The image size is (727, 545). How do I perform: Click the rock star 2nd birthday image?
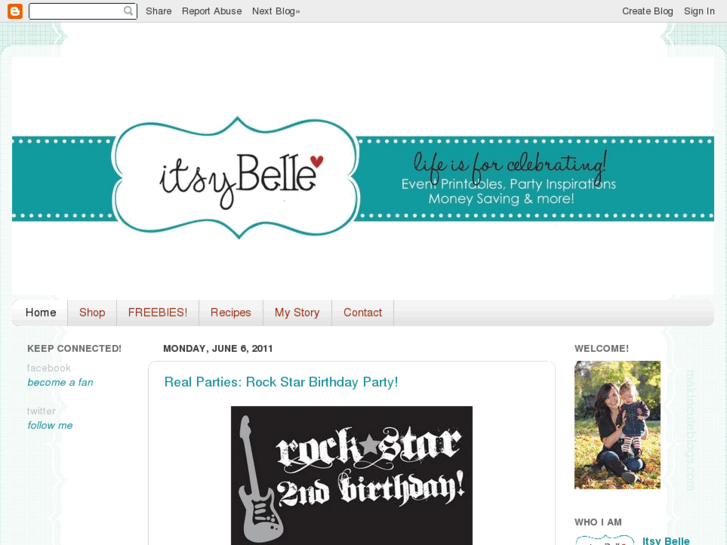[351, 475]
